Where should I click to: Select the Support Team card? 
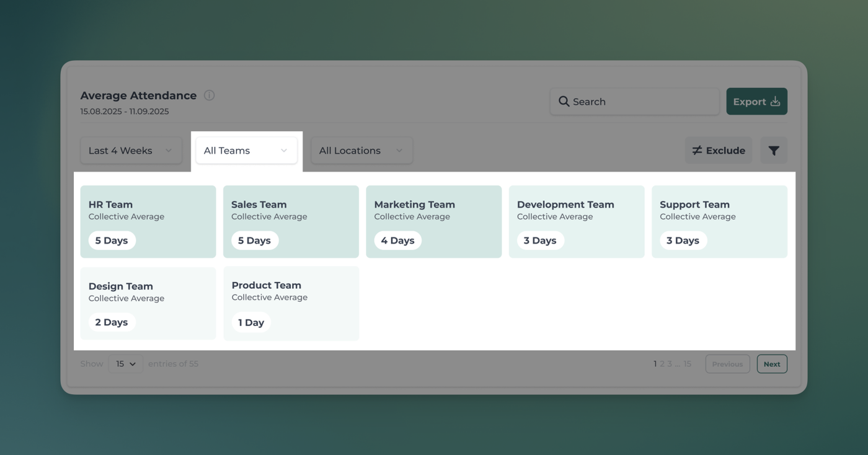(719, 222)
